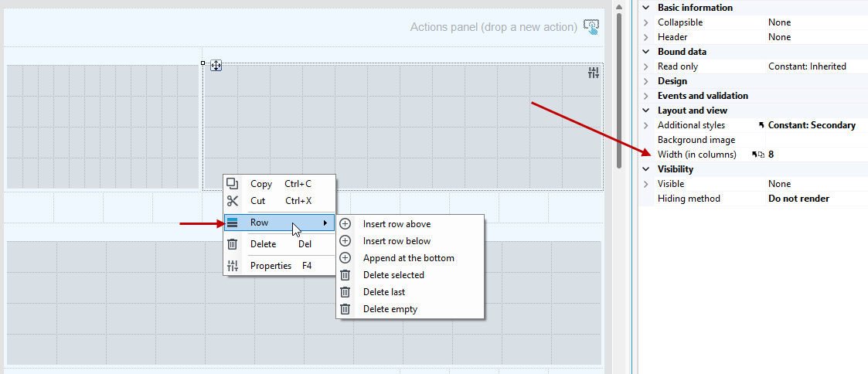Click plus icon for Insert row above
Screen dimensions: 868x374
point(345,224)
